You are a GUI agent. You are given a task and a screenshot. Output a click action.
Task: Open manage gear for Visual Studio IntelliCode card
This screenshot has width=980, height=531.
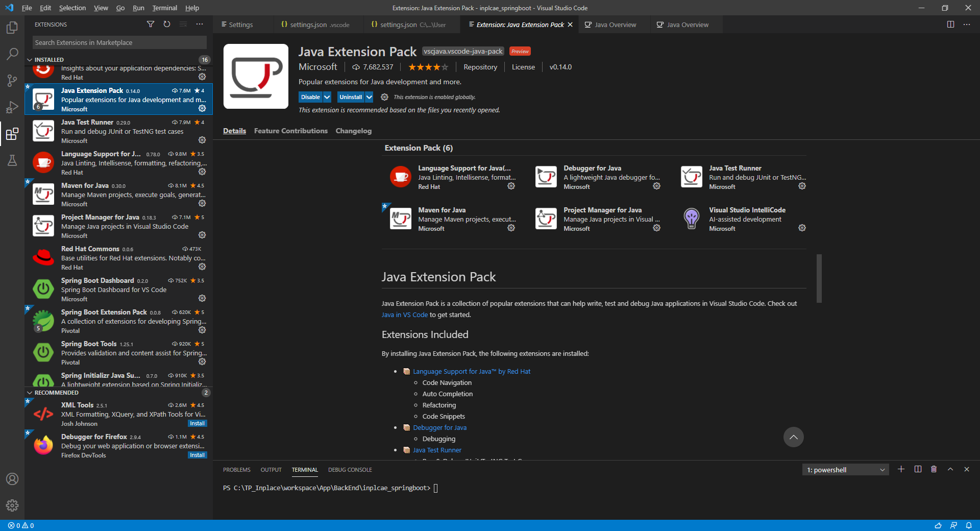tap(802, 228)
